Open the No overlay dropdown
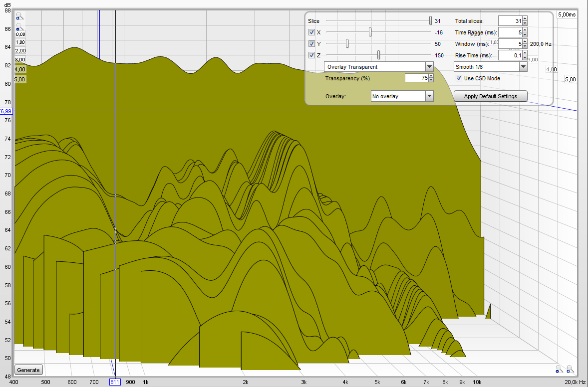Screen dimensions: 588x387 402,96
